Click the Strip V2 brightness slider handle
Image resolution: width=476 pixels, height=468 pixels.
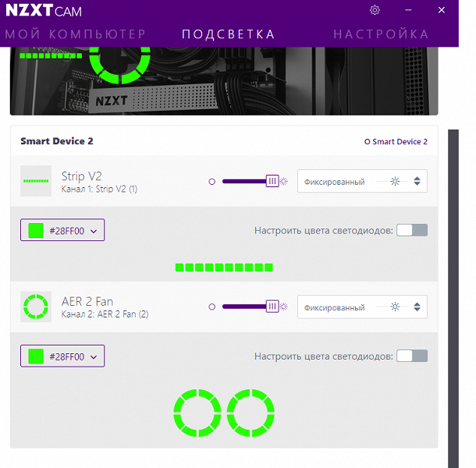(272, 181)
